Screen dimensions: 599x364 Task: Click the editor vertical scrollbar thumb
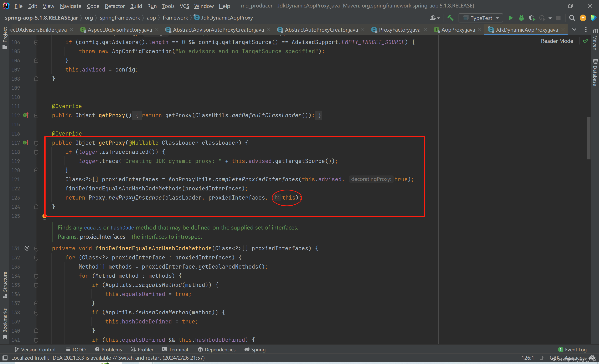point(588,138)
